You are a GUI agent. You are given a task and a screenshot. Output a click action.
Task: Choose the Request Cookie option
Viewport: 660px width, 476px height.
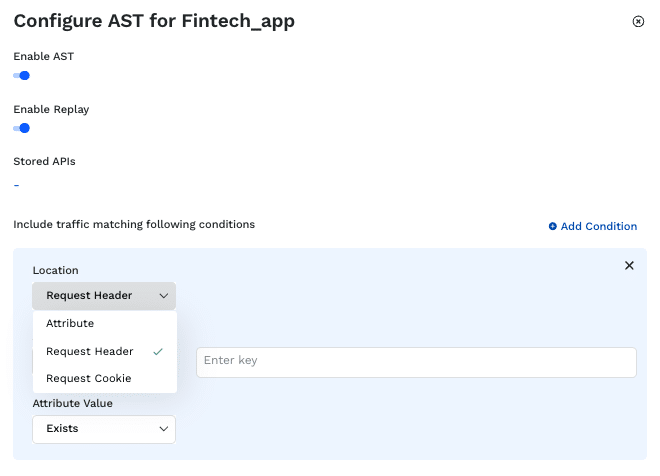[x=88, y=378]
